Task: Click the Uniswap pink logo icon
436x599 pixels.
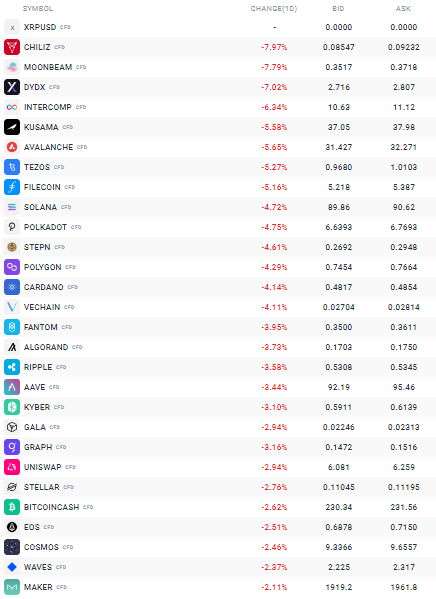Action: coord(12,467)
